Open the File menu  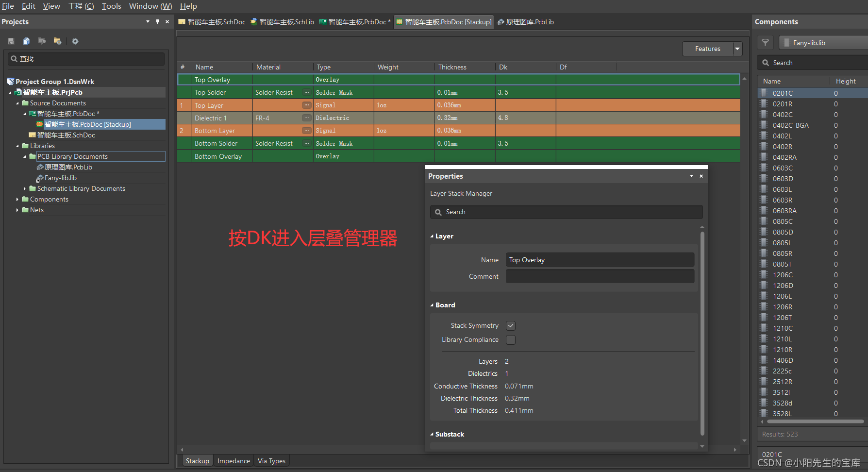8,6
